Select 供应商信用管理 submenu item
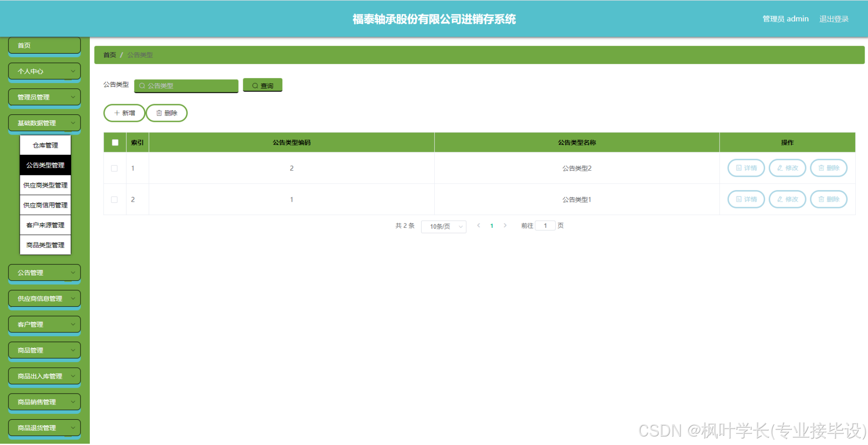 tap(46, 205)
